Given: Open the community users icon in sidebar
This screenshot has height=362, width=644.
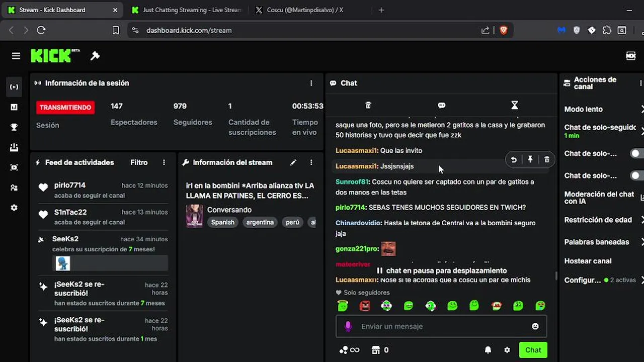Looking at the screenshot, I should click(14, 188).
